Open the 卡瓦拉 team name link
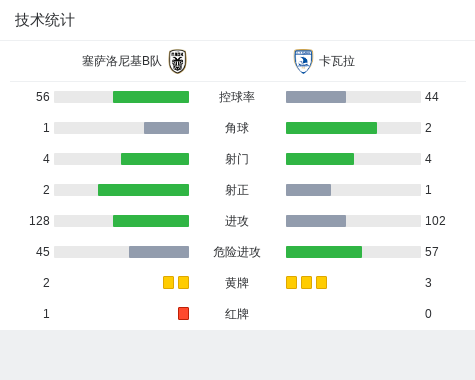 point(337,61)
